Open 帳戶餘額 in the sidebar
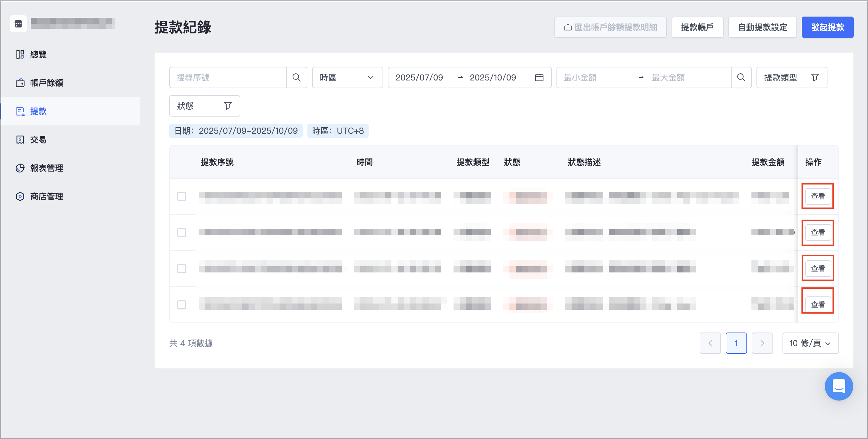Screen dimensions: 868x439 70,83
